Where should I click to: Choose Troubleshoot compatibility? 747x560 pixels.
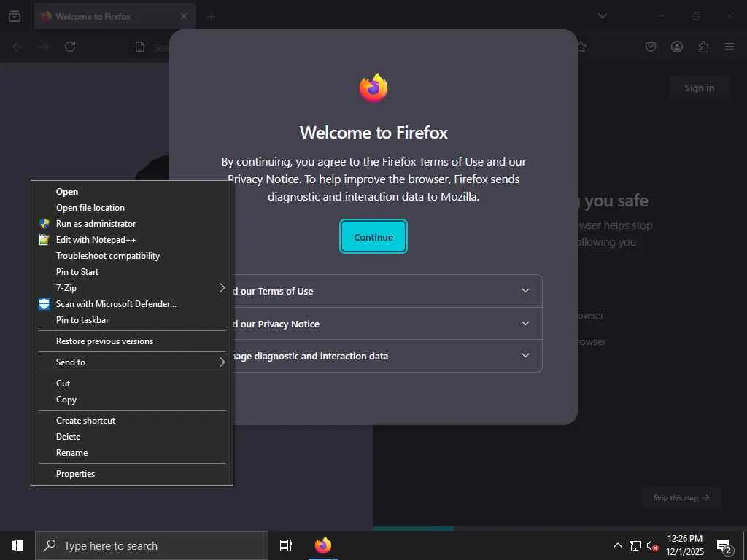coord(132,256)
